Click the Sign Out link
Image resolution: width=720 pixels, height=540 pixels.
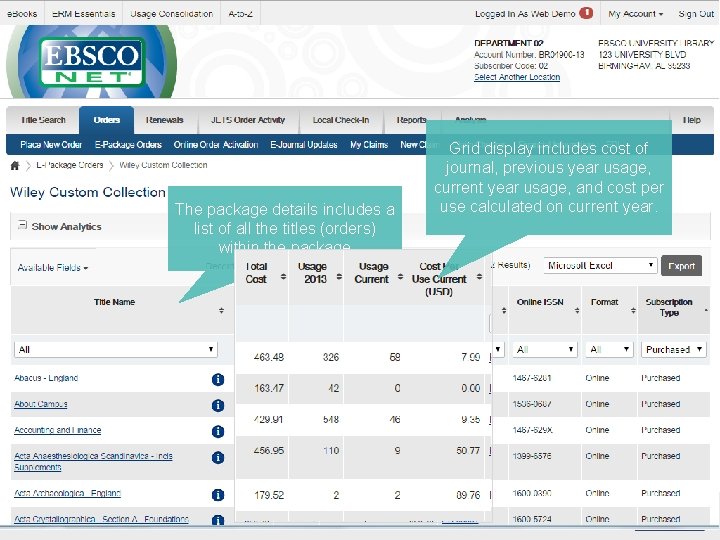point(696,14)
